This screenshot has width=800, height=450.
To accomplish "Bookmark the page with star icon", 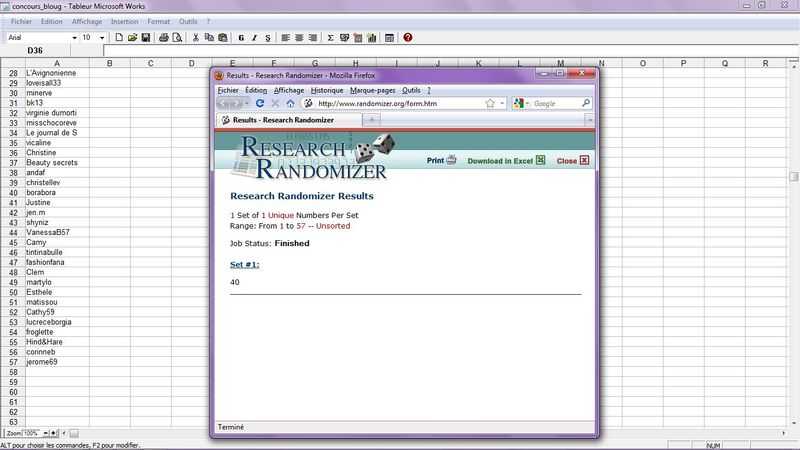I will 490,103.
